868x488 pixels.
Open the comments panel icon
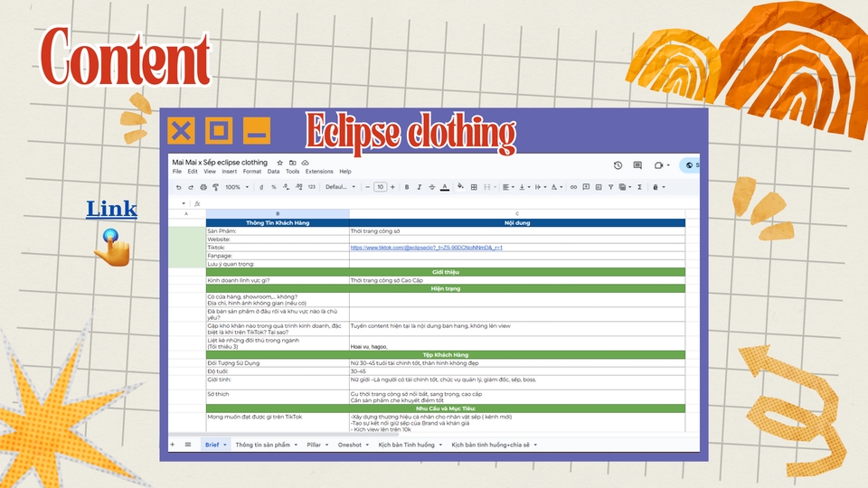(x=637, y=165)
